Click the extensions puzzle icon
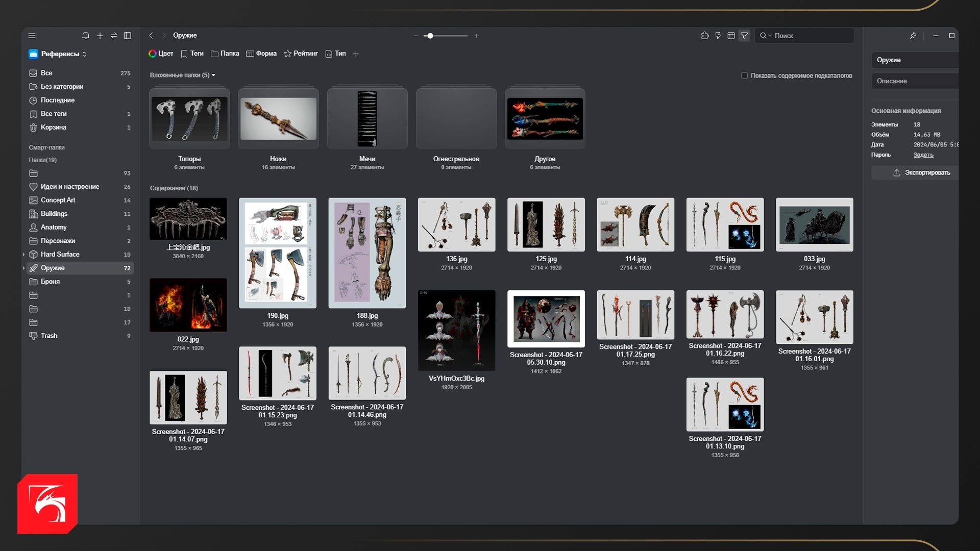This screenshot has height=551, width=980. [x=705, y=36]
